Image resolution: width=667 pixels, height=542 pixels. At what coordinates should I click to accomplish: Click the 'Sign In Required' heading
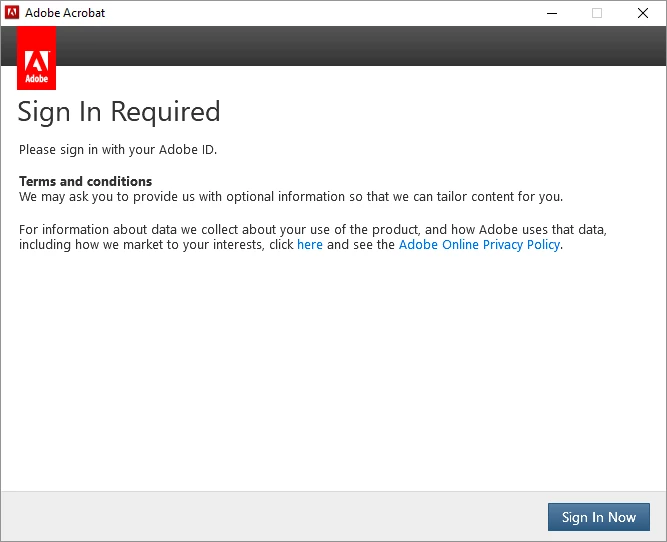(119, 112)
